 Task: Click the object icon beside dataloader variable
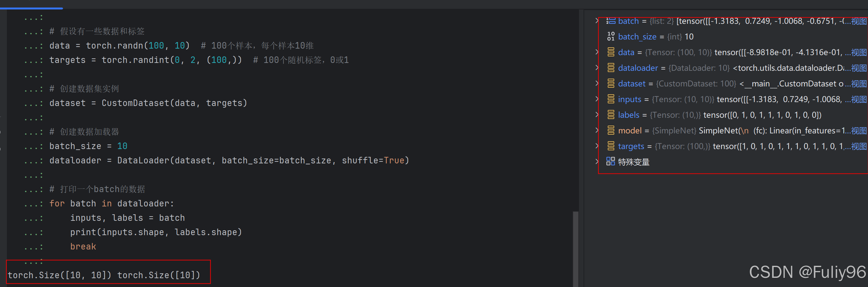click(611, 68)
